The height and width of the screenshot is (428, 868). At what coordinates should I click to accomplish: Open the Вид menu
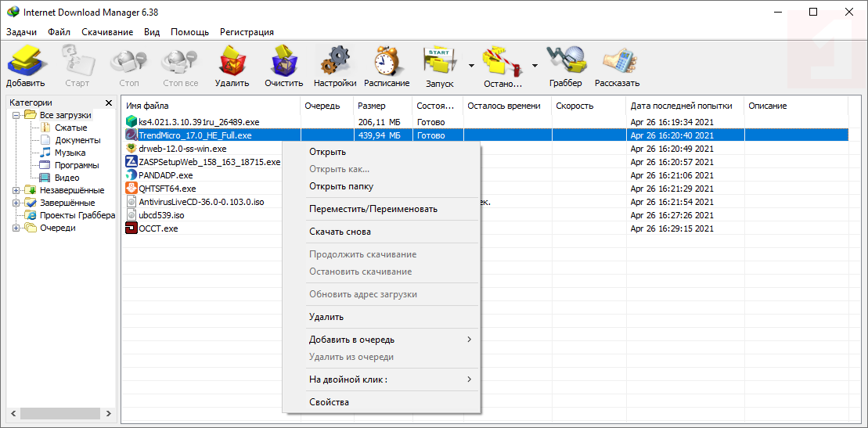(x=152, y=31)
